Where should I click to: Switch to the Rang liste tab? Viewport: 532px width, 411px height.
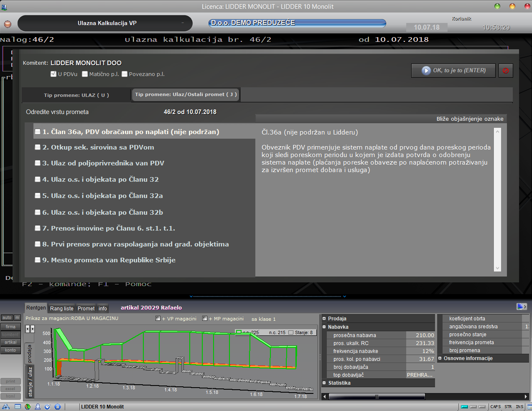click(x=62, y=309)
